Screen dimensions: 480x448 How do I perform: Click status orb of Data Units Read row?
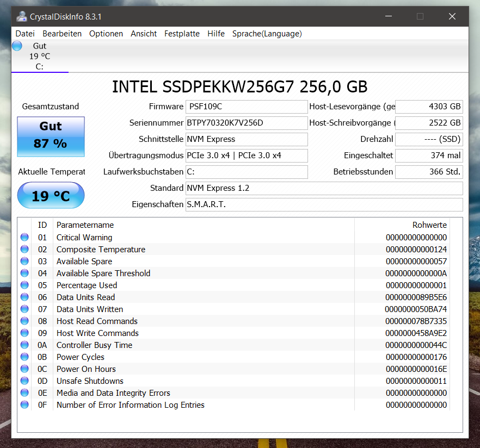point(24,297)
